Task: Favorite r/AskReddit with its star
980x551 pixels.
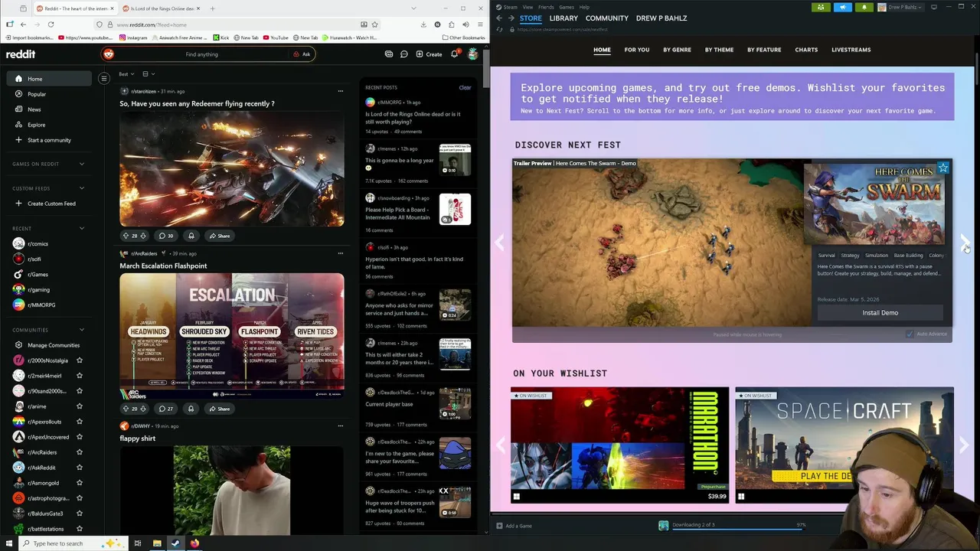Action: click(x=80, y=468)
